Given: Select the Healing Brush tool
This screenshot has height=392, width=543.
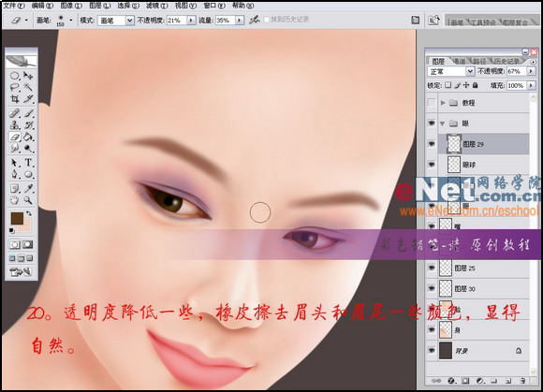Looking at the screenshot, I should 15,113.
